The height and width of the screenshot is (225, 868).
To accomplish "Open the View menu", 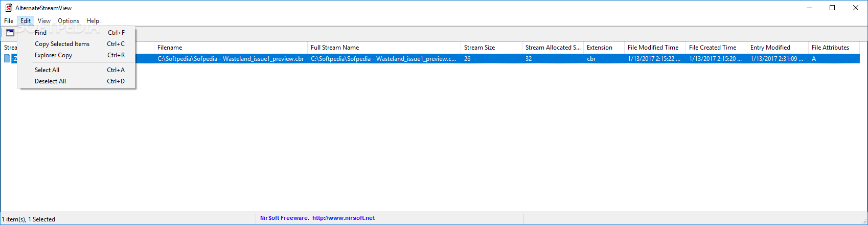I will coord(44,21).
